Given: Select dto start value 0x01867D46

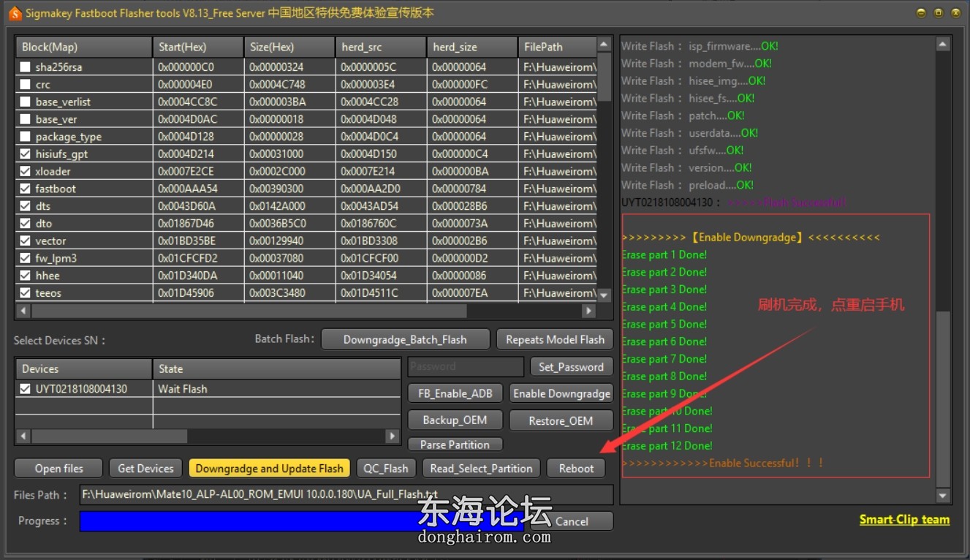Looking at the screenshot, I should (186, 224).
